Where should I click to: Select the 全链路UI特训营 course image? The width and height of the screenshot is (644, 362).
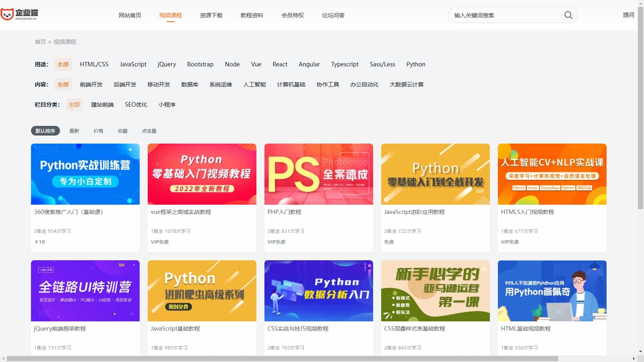pyautogui.click(x=85, y=291)
